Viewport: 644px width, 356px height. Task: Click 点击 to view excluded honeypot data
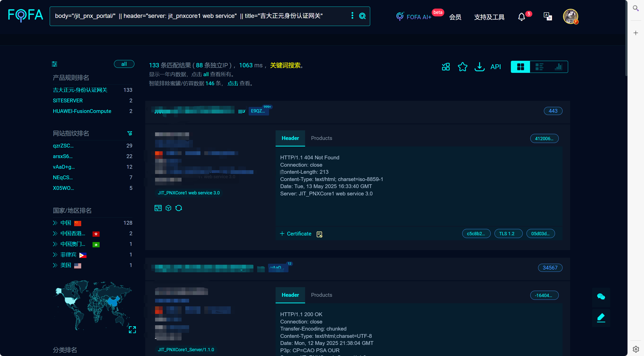[x=233, y=83]
